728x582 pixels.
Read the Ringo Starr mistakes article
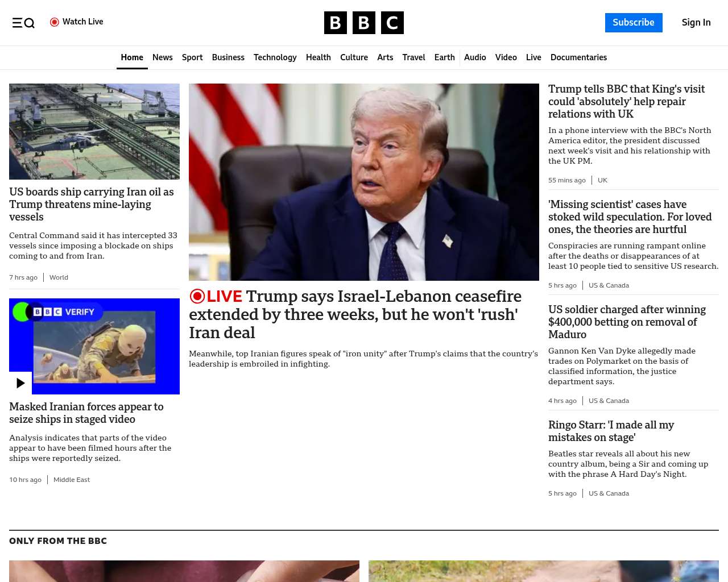pyautogui.click(x=611, y=431)
